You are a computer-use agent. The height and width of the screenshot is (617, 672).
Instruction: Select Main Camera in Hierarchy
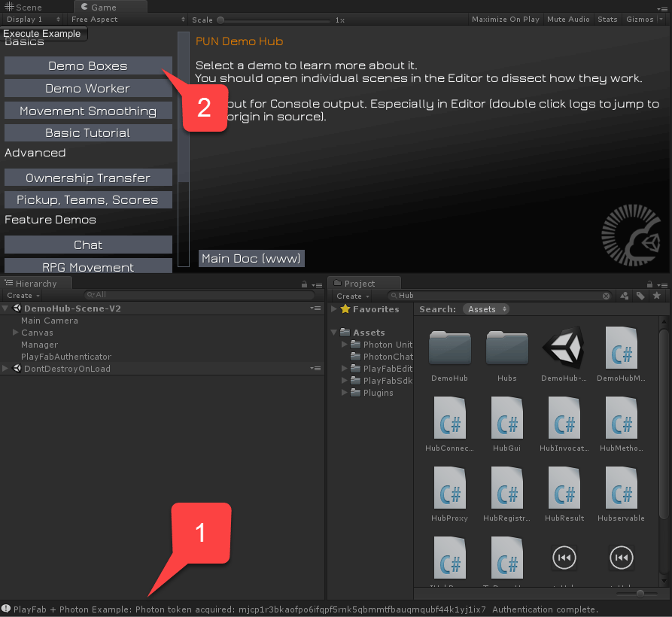coord(50,321)
